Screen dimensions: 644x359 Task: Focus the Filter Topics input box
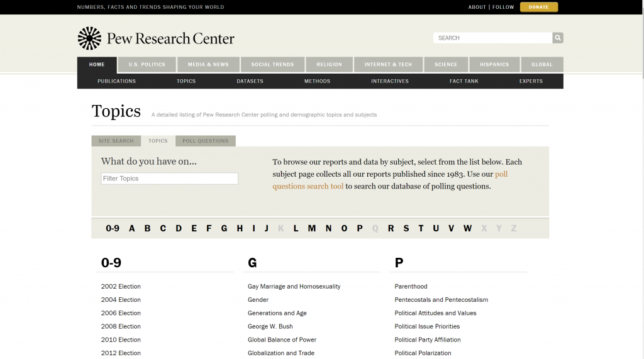point(169,179)
